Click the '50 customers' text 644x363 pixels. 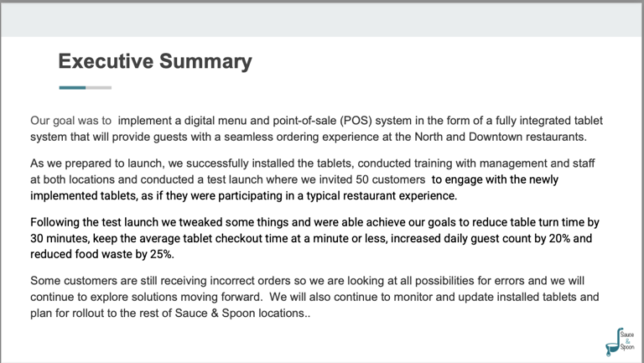pyautogui.click(x=391, y=180)
